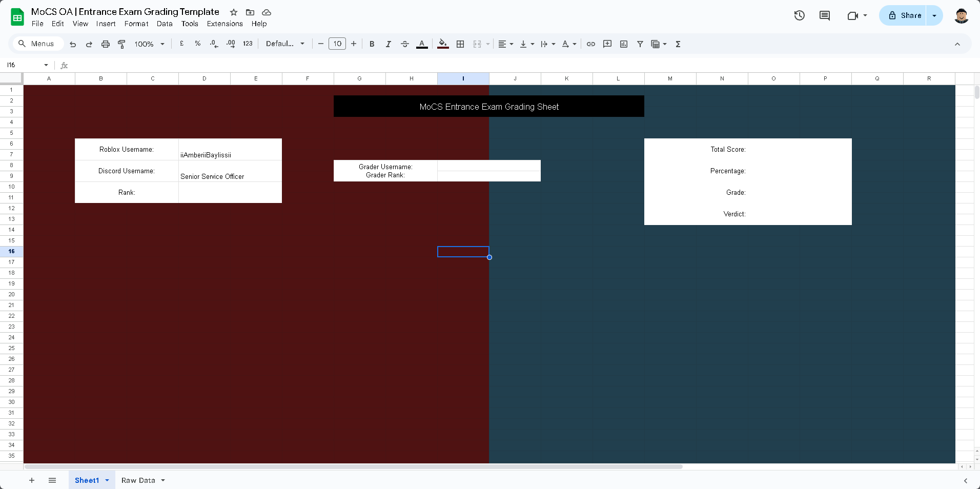The height and width of the screenshot is (489, 980).
Task: Open the Raw Data tab arrow menu
Action: (x=163, y=480)
